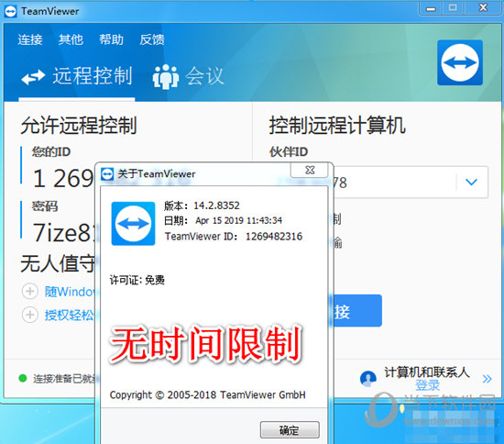Expand the 伙伴ID dropdown arrow

pos(471,183)
